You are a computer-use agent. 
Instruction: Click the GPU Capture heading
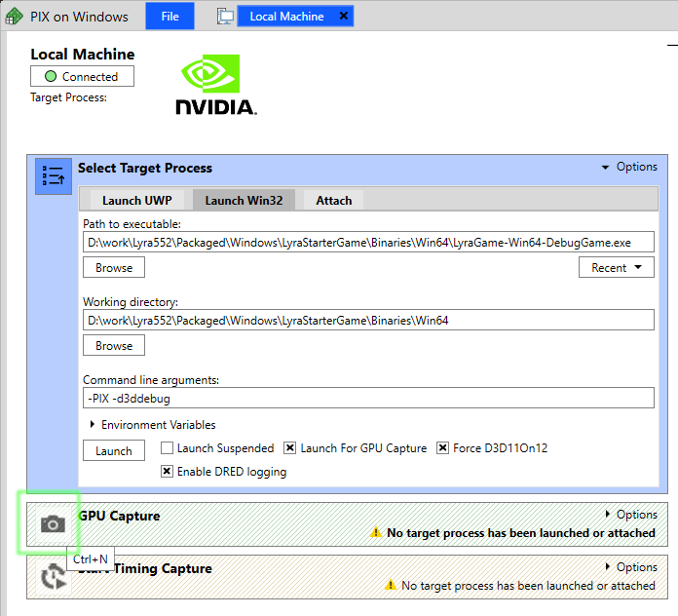(120, 516)
